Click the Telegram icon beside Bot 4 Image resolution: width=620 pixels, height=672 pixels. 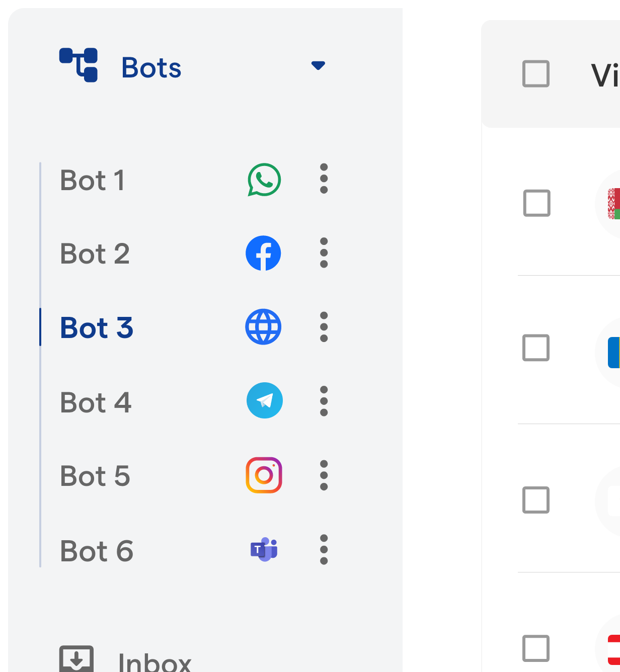click(264, 401)
